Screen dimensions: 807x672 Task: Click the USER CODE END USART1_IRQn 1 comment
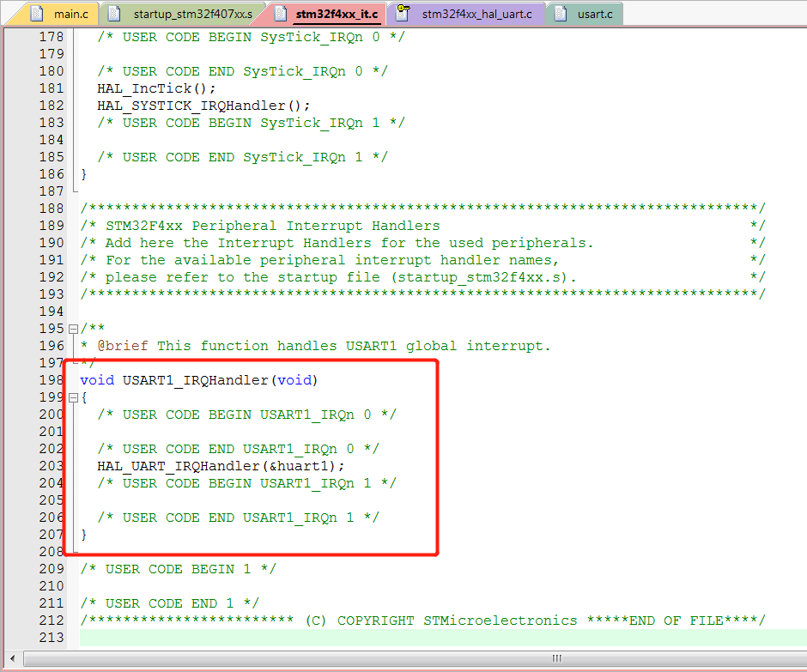239,518
